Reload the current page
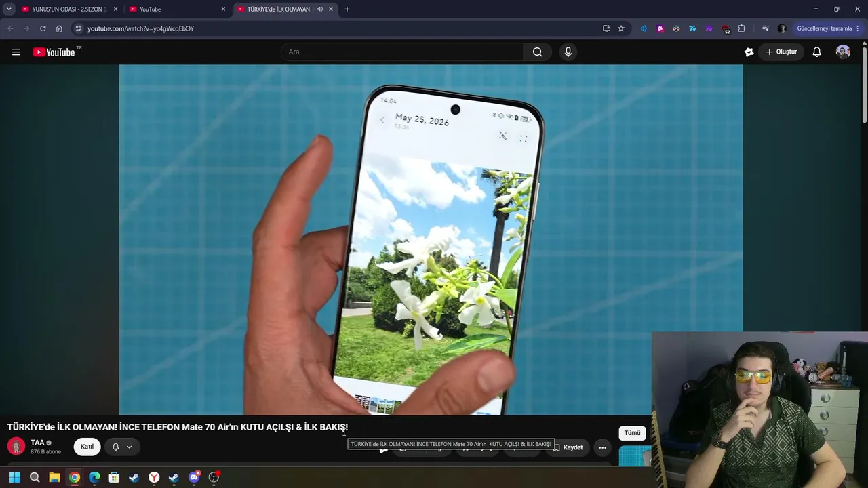Viewport: 868px width, 488px height. 43,28
